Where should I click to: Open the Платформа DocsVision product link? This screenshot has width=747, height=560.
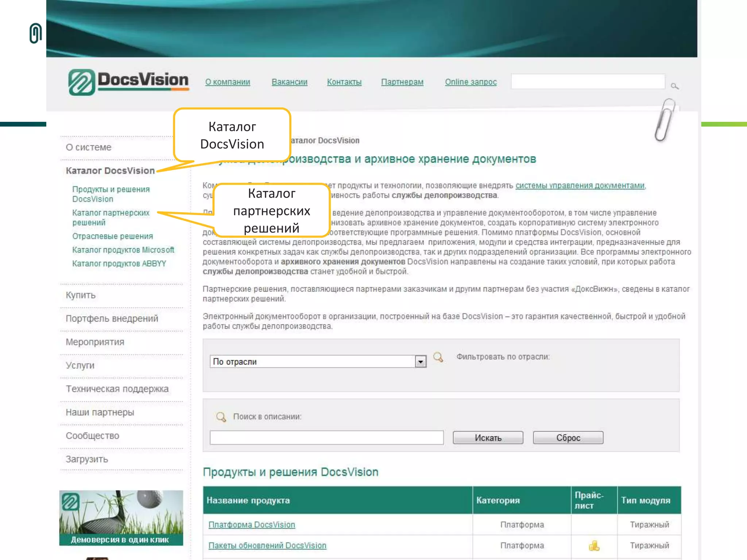tap(252, 525)
